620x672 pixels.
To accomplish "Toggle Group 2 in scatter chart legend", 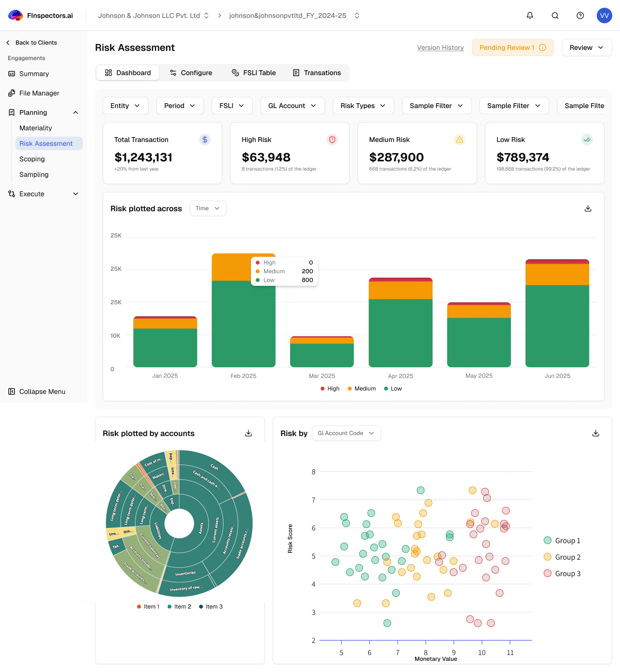I will pos(562,557).
